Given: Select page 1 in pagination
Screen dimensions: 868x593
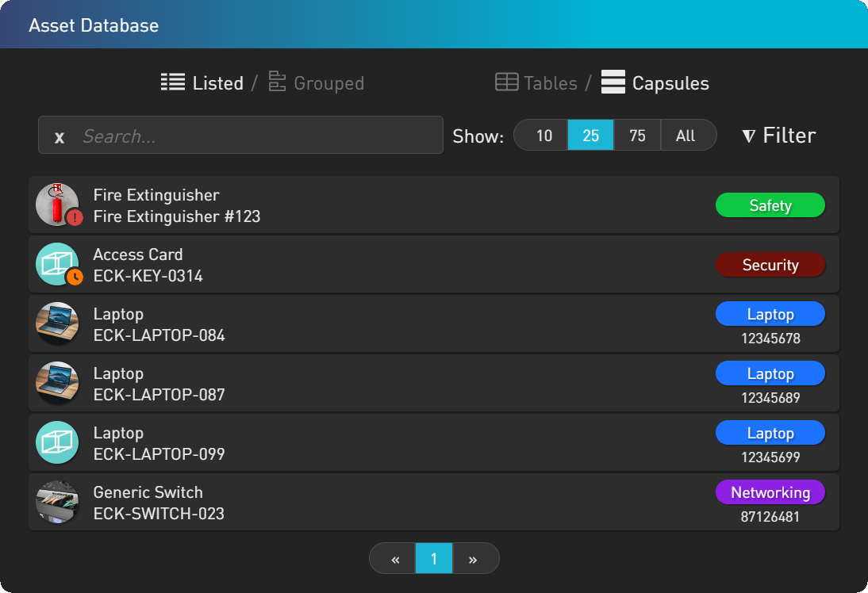Looking at the screenshot, I should coord(433,559).
